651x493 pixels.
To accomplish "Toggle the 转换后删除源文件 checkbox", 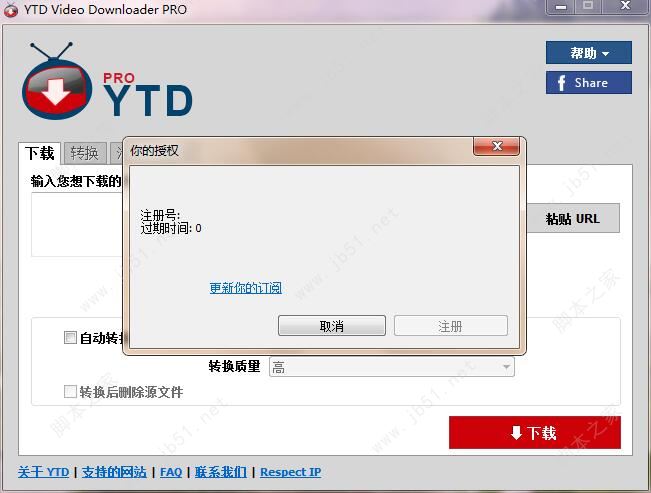I will [70, 391].
